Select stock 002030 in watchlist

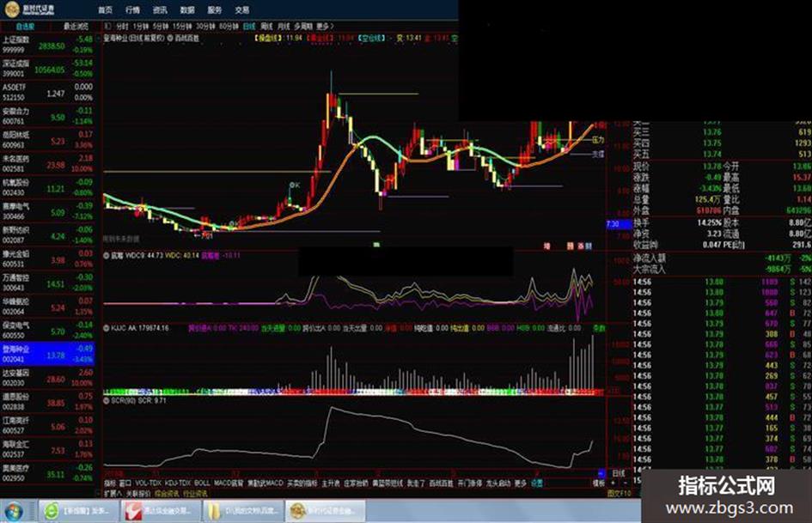47,378
